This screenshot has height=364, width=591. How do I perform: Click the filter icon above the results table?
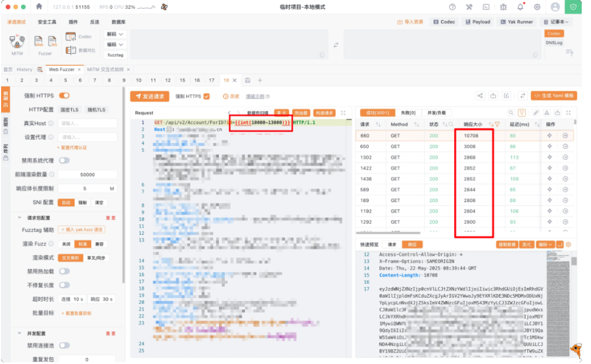(522, 113)
